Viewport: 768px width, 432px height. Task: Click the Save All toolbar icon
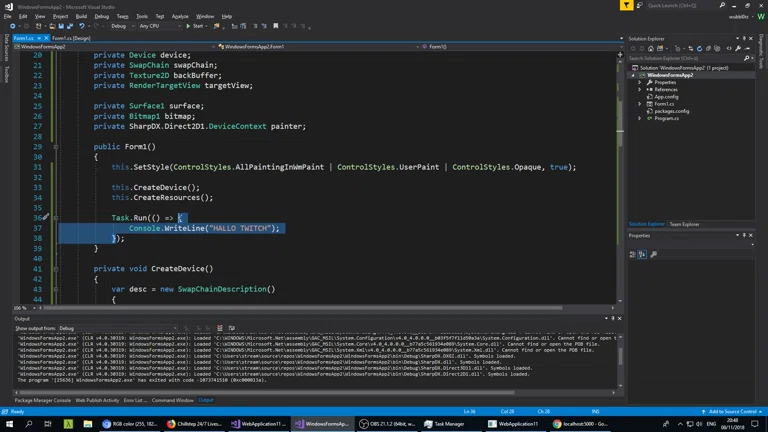[70, 26]
